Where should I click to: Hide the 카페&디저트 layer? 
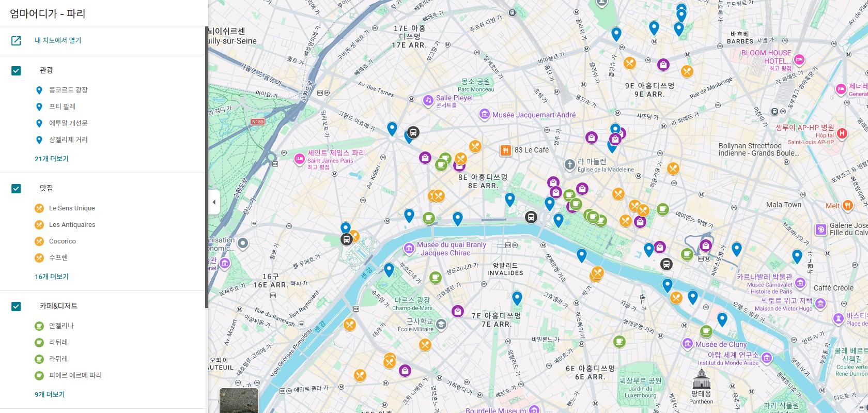coord(16,307)
